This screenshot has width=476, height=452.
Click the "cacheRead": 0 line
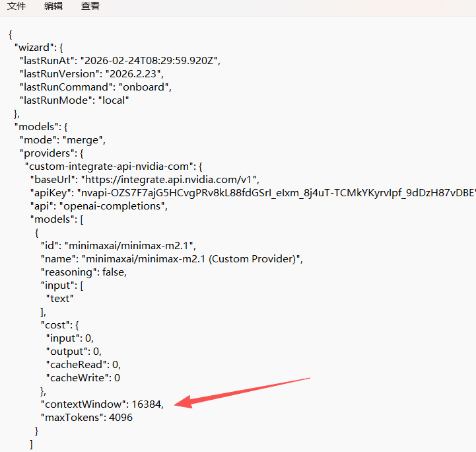click(83, 365)
